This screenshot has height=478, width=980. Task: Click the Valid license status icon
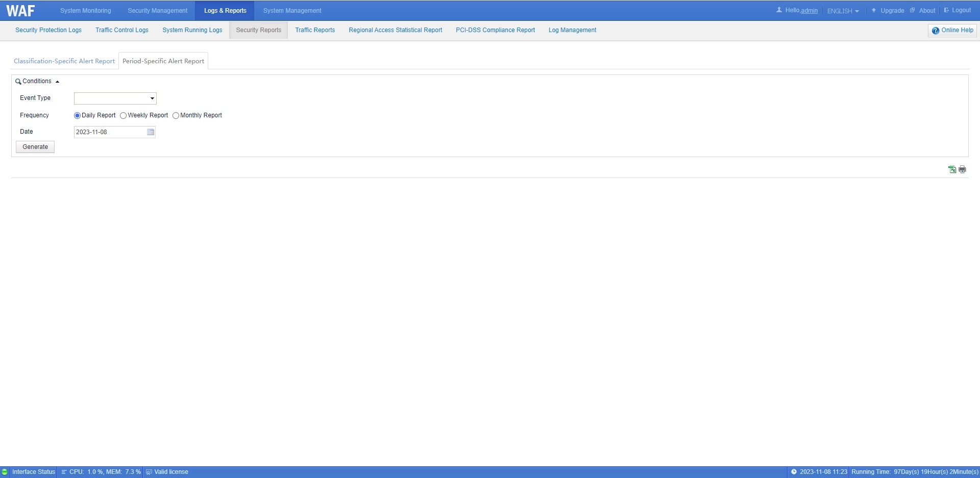click(149, 472)
